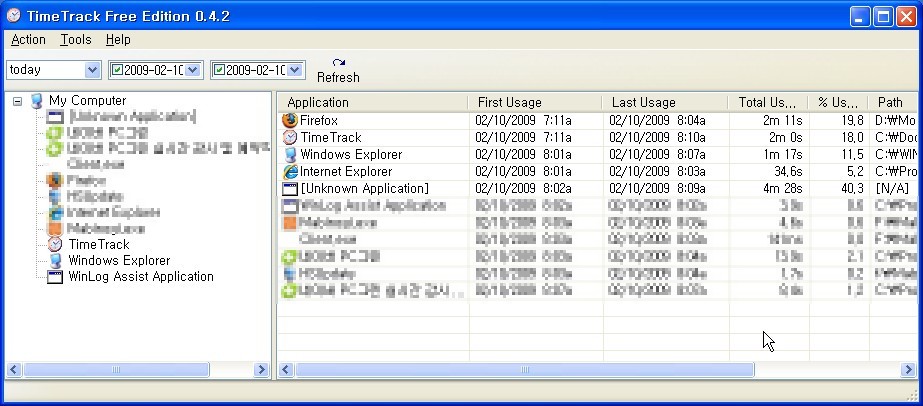
Task: Sort by the Last Usage column header
Action: click(665, 102)
